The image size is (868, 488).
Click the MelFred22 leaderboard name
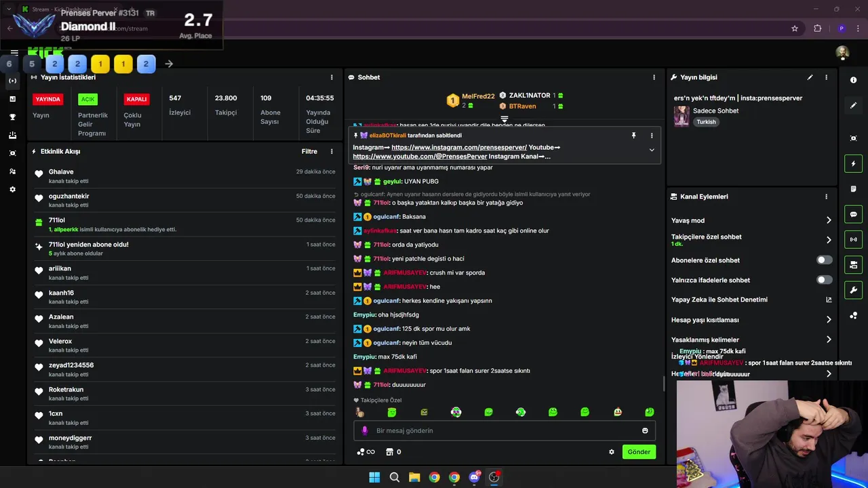click(x=478, y=96)
